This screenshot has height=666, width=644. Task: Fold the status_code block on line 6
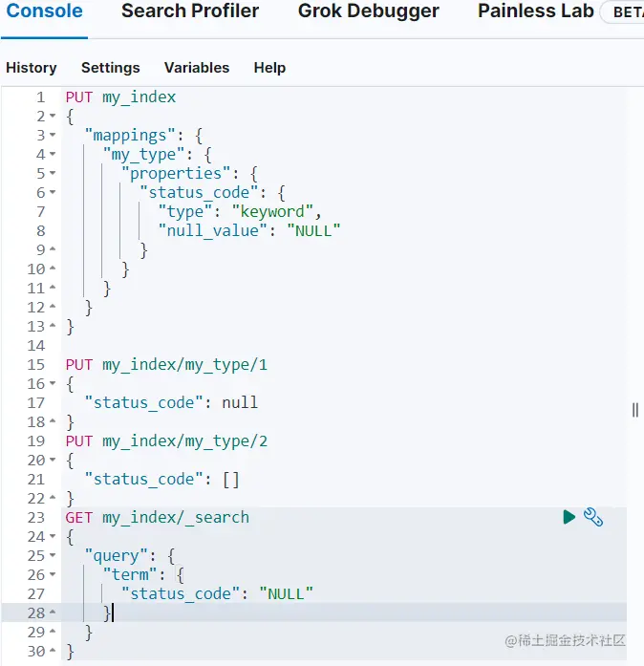pos(53,193)
